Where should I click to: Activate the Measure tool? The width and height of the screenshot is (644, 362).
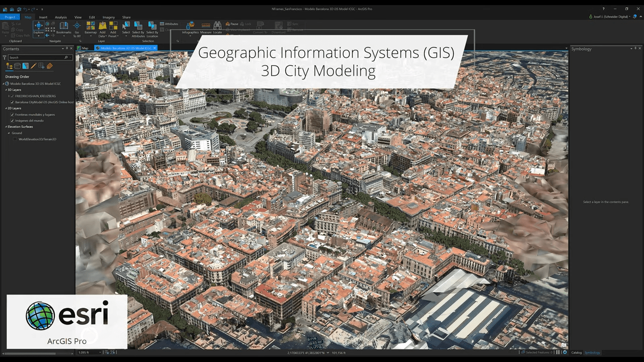(x=206, y=28)
